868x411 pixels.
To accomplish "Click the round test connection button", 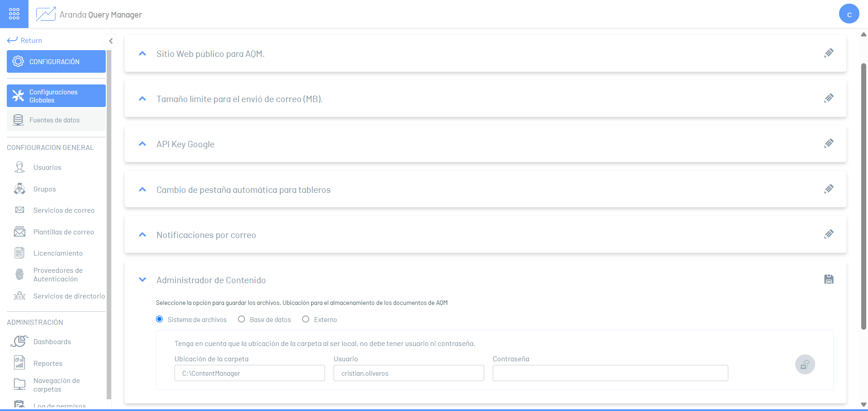I will 805,364.
